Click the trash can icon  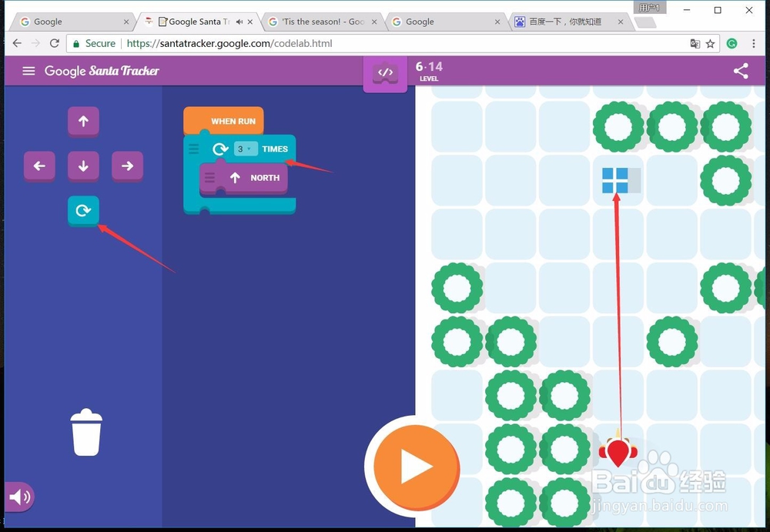point(86,432)
